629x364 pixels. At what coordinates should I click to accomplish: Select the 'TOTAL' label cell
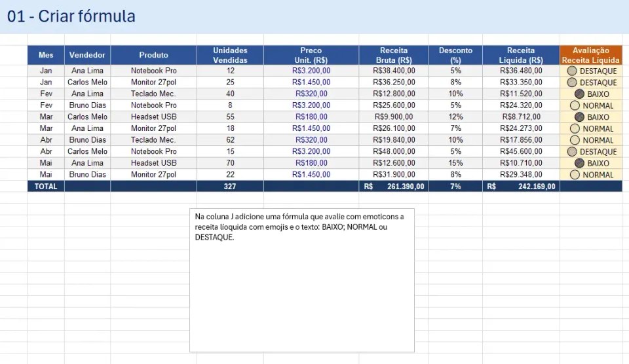click(46, 186)
